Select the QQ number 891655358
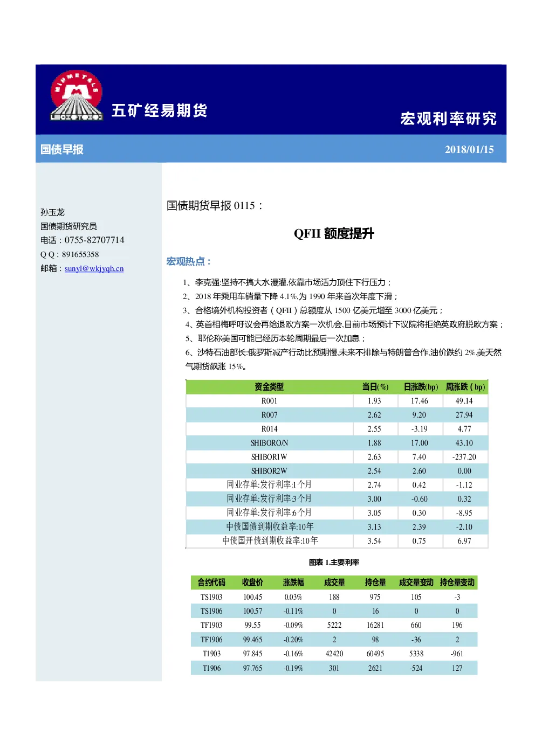535x756 pixels. click(x=80, y=254)
